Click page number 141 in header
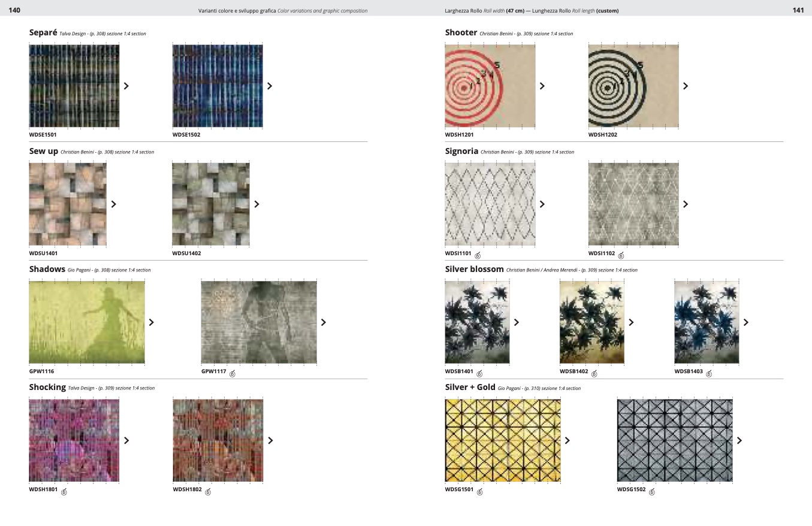Image resolution: width=812 pixels, height=526 pixels. (798, 10)
